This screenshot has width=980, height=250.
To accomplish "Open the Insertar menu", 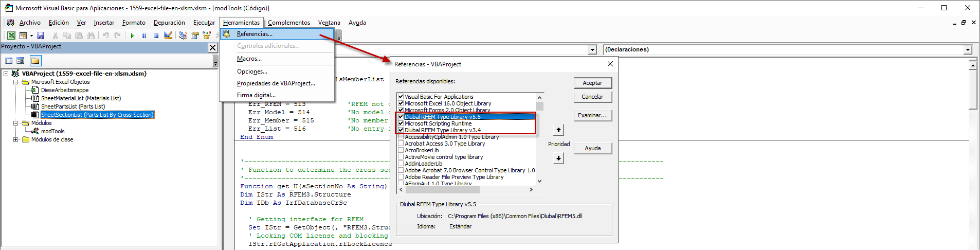I will coord(104,23).
